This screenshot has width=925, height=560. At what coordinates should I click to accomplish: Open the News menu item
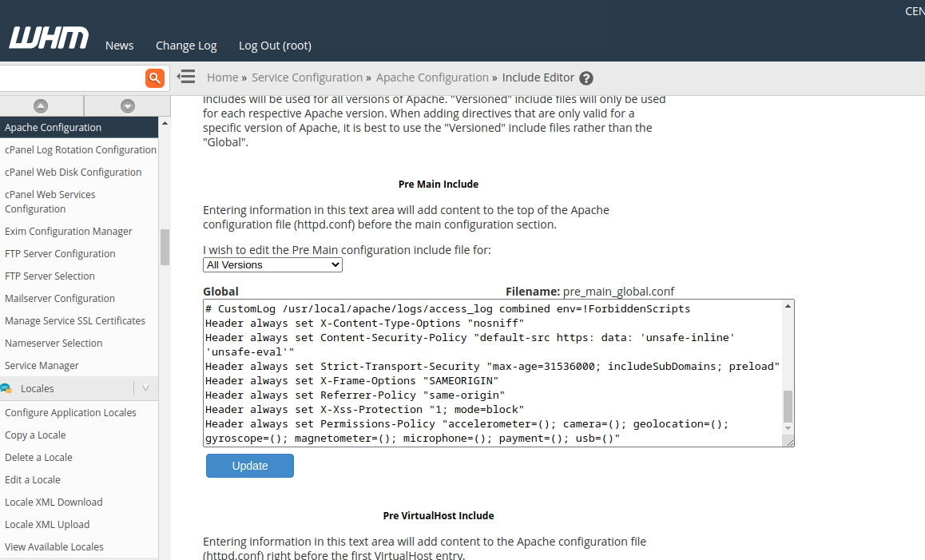pos(119,46)
